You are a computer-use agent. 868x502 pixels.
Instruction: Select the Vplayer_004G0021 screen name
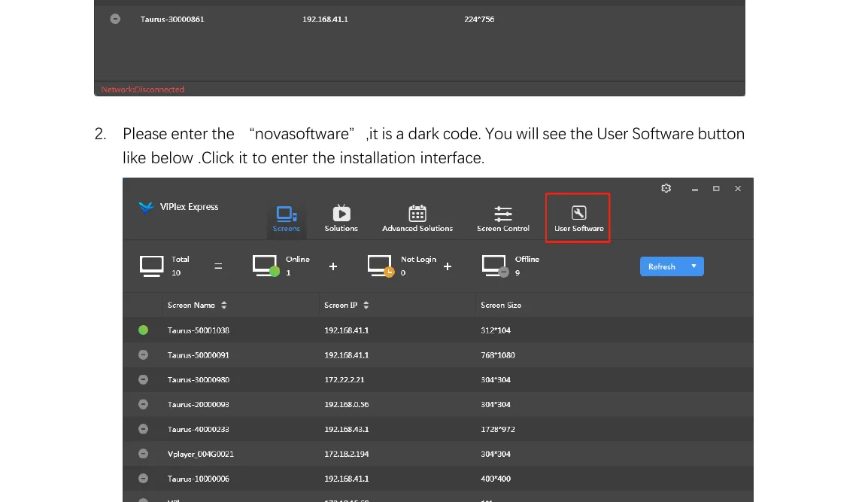[200, 454]
